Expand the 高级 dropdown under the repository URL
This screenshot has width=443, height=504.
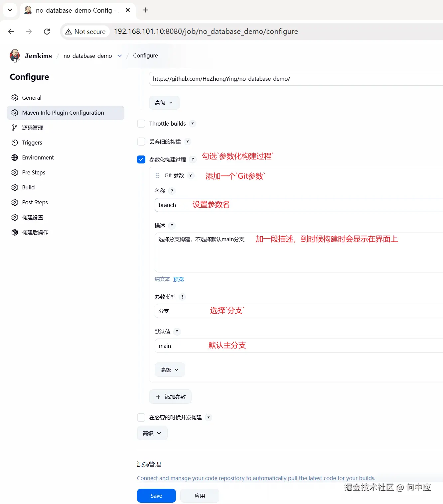point(164,103)
